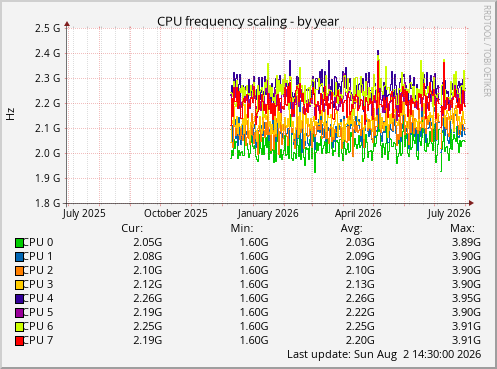Click the orange CPU 2 legend swatch

tap(19, 271)
